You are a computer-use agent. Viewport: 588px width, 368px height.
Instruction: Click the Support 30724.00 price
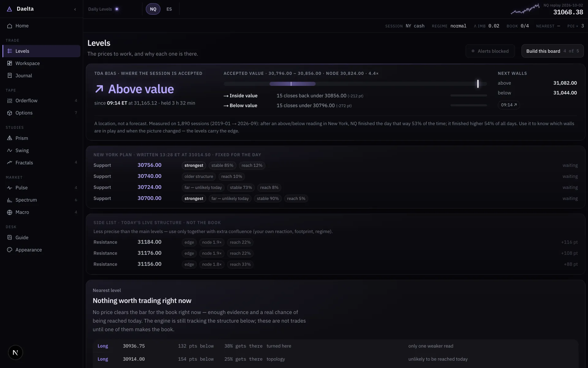click(x=149, y=187)
